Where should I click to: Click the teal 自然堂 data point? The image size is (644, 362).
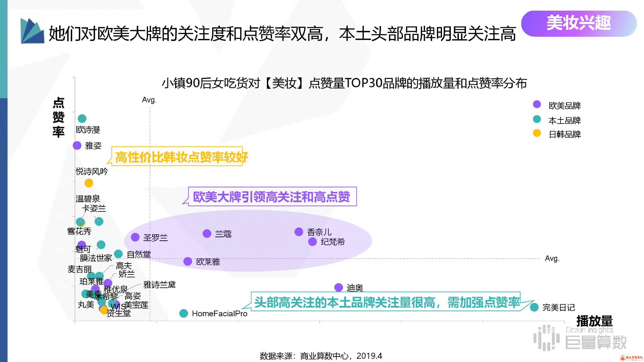point(118,254)
